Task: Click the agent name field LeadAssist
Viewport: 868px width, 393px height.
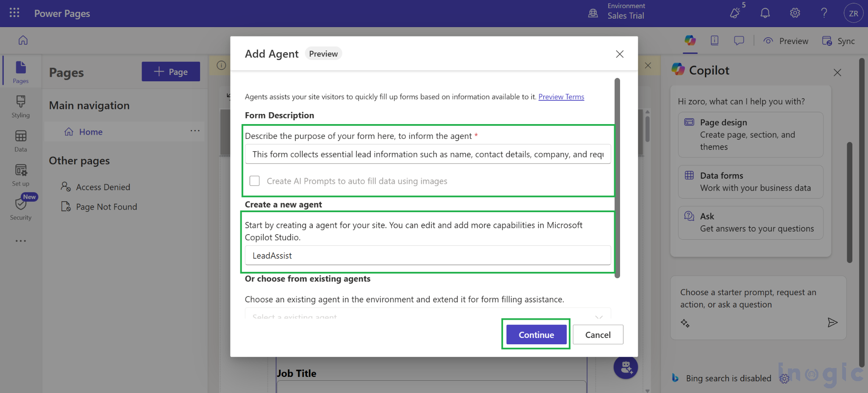Action: tap(428, 255)
